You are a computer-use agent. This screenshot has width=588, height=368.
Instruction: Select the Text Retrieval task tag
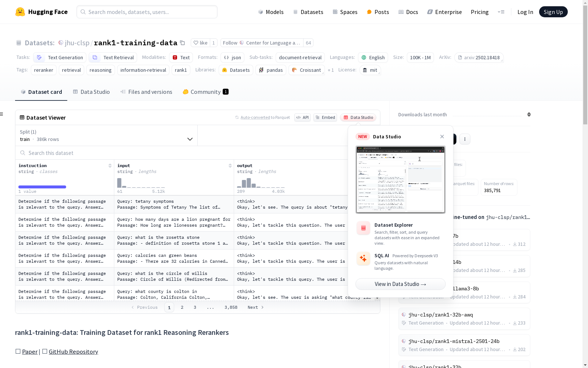pos(113,57)
